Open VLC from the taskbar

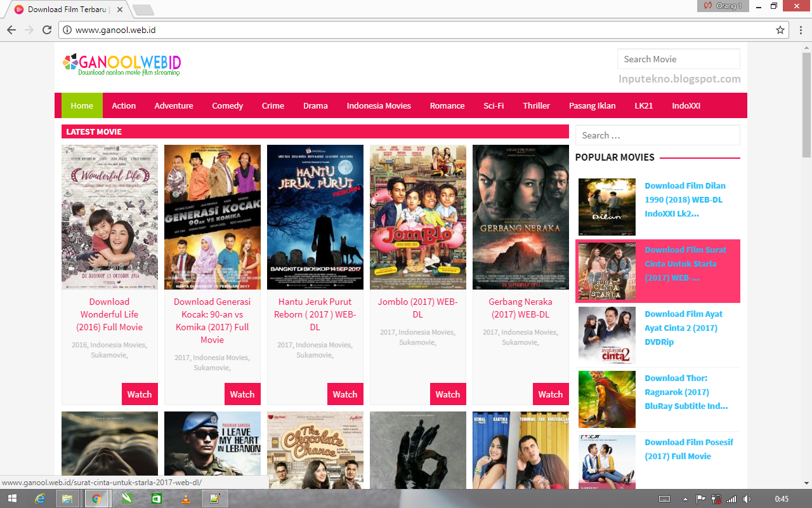tap(185, 498)
